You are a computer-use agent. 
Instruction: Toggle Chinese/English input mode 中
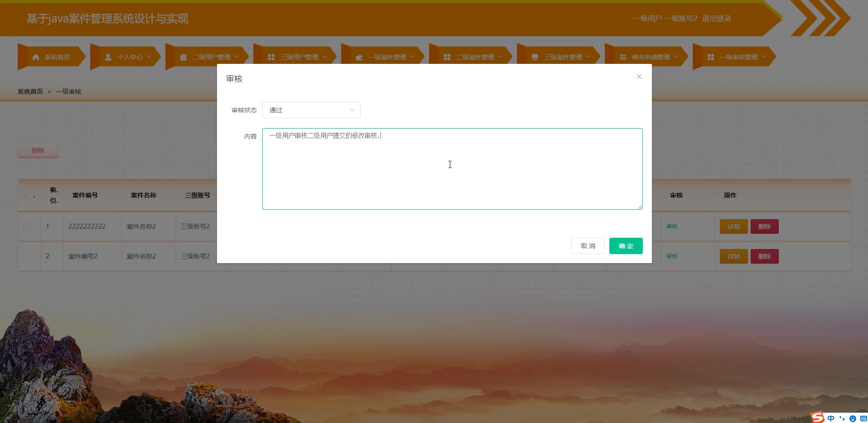click(x=831, y=418)
